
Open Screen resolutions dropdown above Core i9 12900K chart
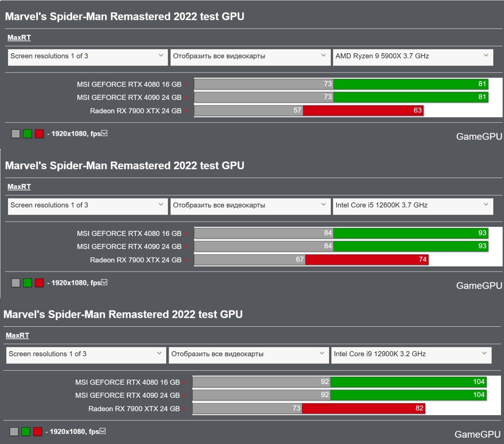[x=86, y=355]
